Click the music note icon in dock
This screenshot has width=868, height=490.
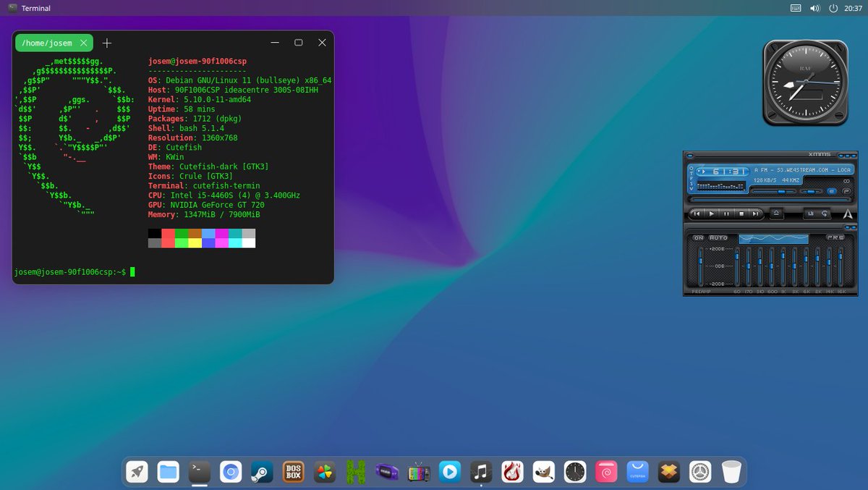[x=480, y=472]
